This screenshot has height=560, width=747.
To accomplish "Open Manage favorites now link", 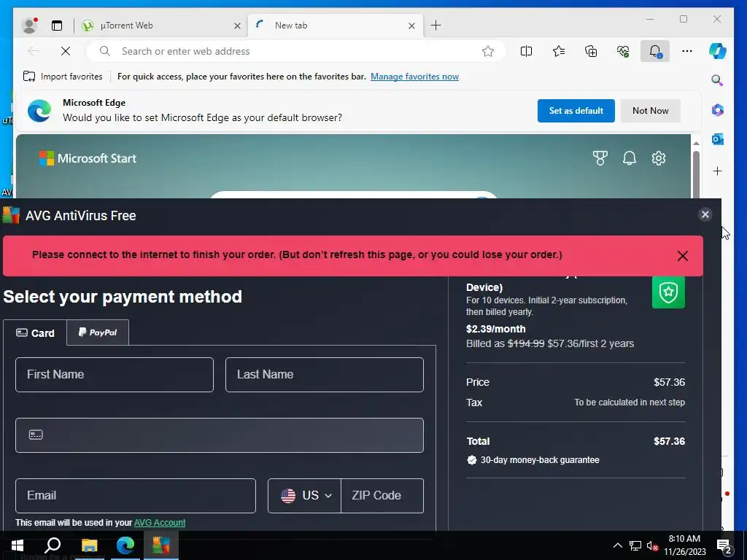I will (414, 76).
